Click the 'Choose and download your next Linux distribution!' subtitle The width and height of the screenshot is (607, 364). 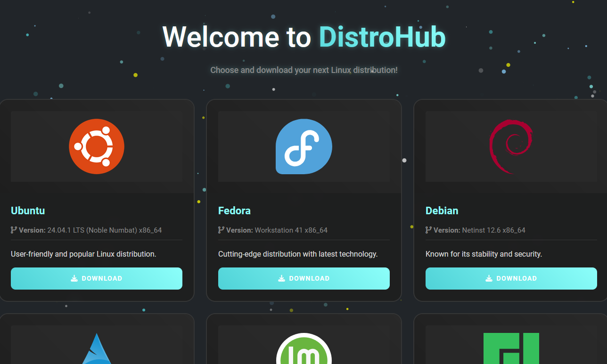tap(304, 70)
